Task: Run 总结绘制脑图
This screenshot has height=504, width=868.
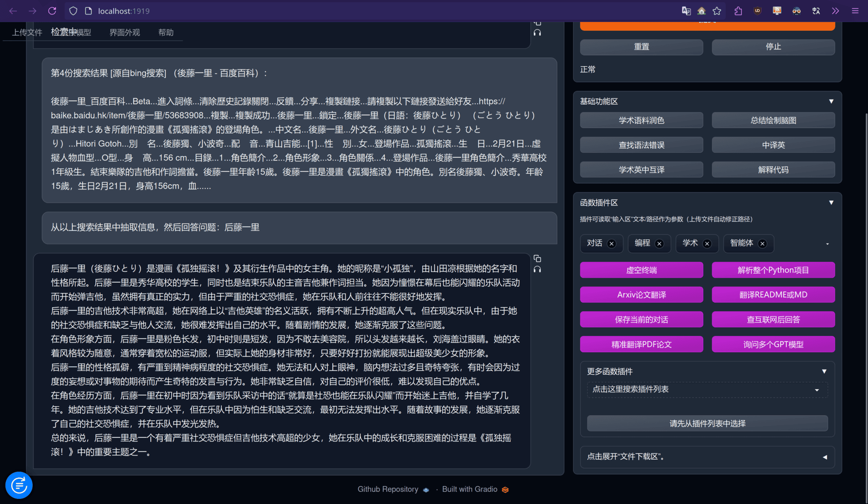Action: (x=773, y=120)
